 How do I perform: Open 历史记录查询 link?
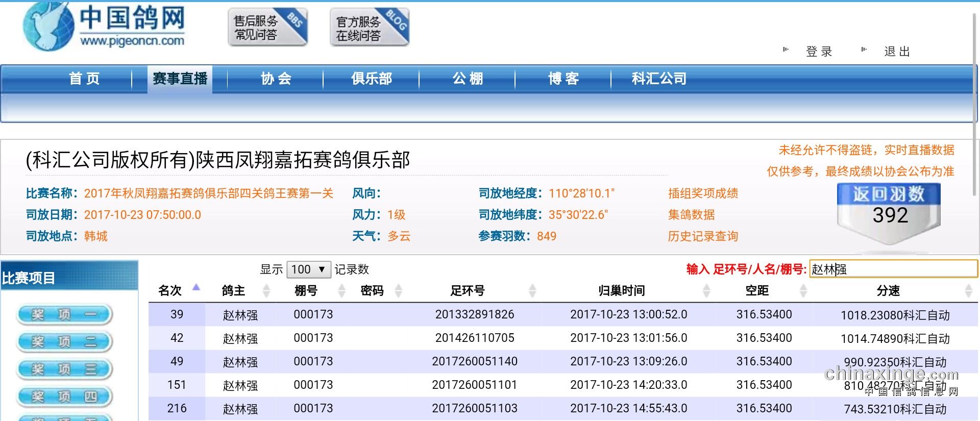(x=703, y=236)
